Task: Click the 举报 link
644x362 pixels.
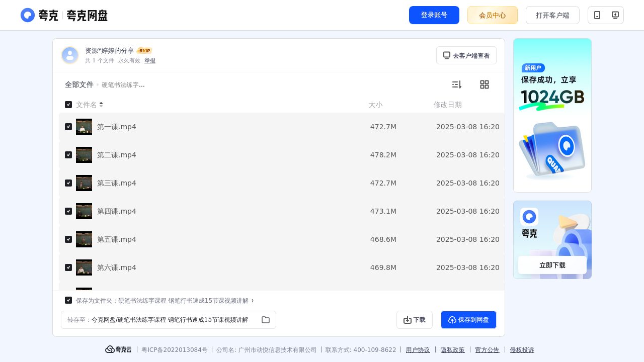Action: [150, 60]
